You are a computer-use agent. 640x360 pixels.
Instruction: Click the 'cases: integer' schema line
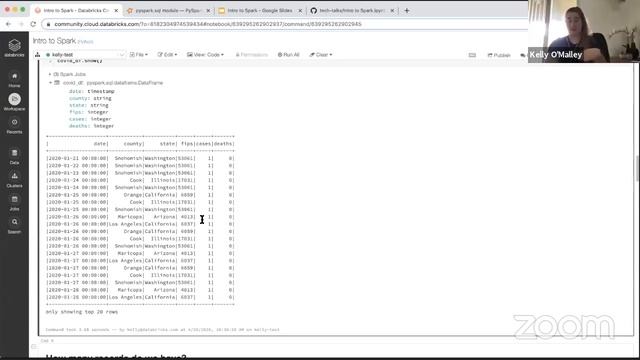(90, 119)
